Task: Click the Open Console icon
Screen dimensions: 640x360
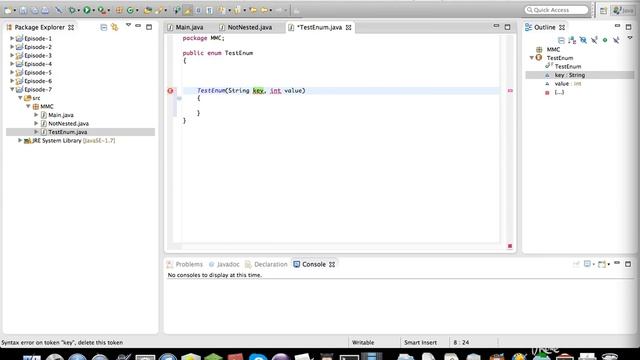Action: [x=602, y=264]
